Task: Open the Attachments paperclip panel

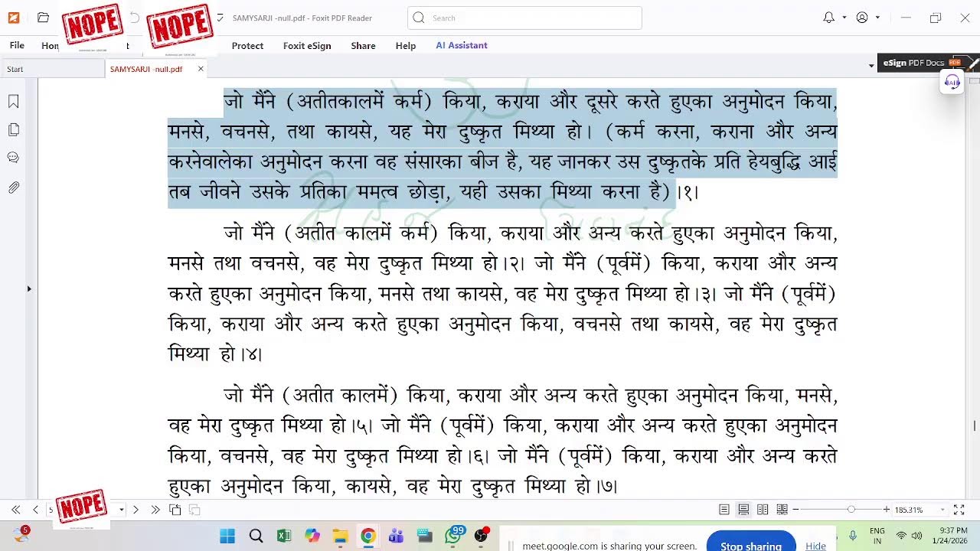Action: coord(14,187)
